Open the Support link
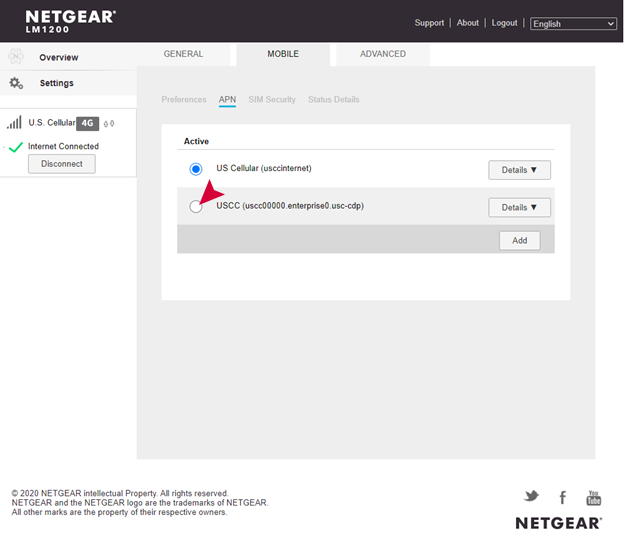Image resolution: width=624 pixels, height=542 pixels. click(x=429, y=23)
